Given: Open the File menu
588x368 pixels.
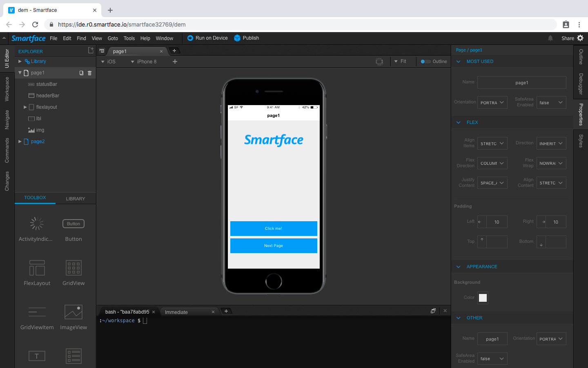Looking at the screenshot, I should click(53, 38).
